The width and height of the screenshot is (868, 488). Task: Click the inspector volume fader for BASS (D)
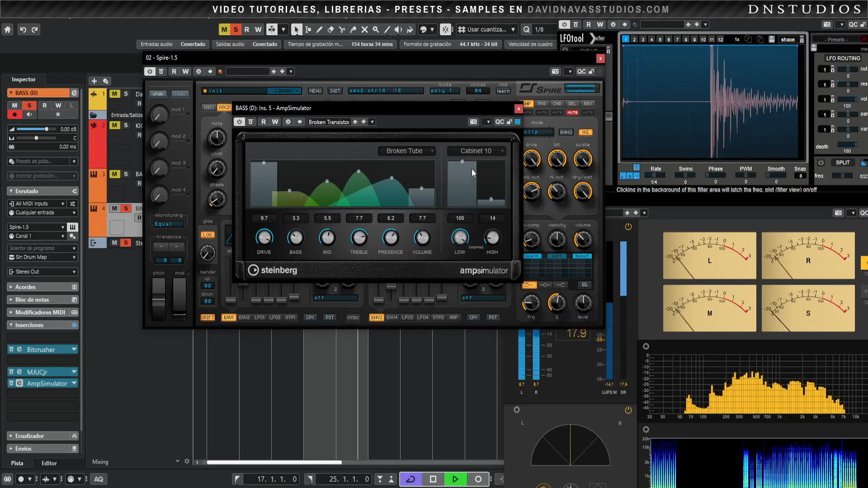(46, 129)
